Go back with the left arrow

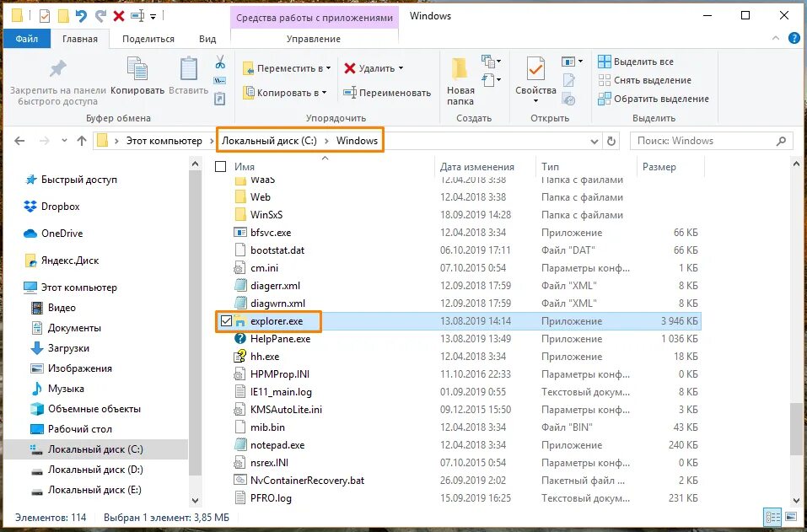[19, 141]
